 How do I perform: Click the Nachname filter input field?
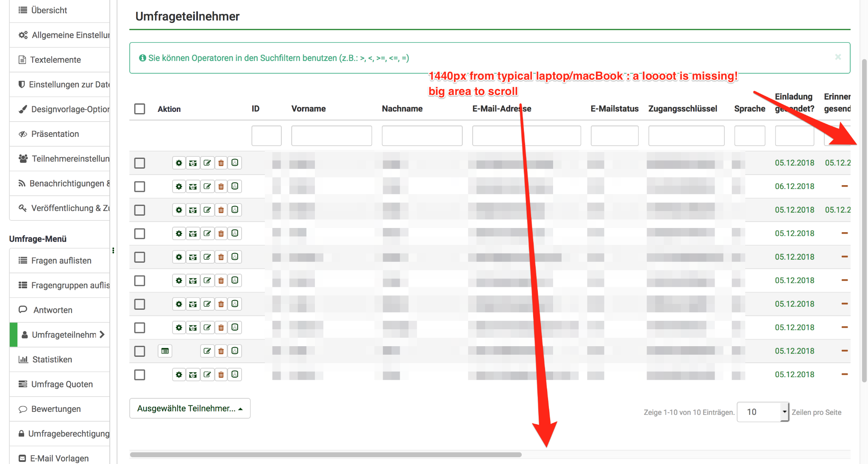(x=422, y=136)
